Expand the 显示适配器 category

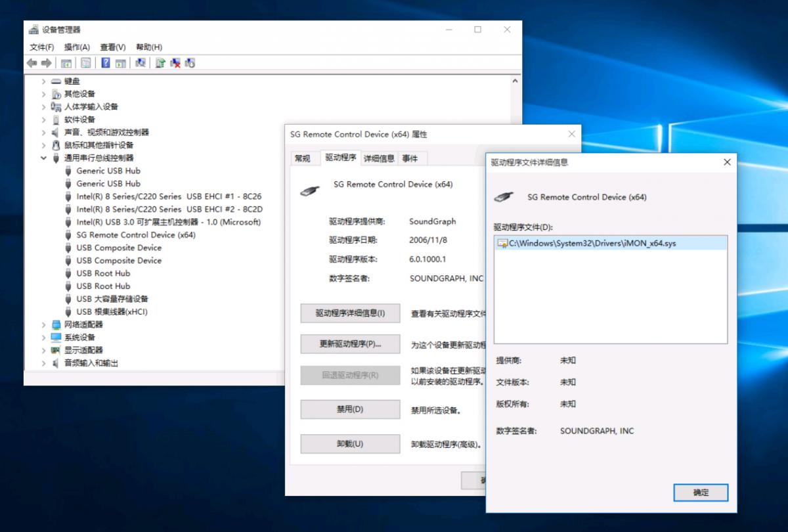43,350
